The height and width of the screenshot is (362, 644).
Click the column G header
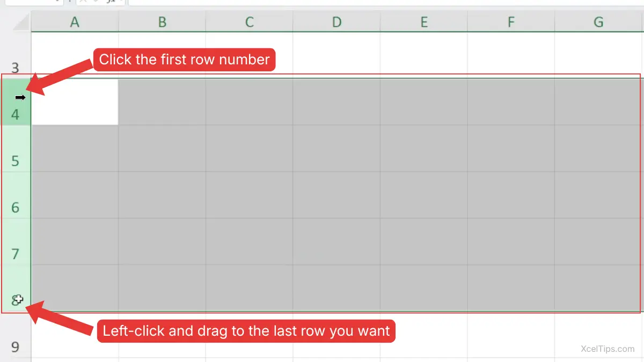coord(598,22)
